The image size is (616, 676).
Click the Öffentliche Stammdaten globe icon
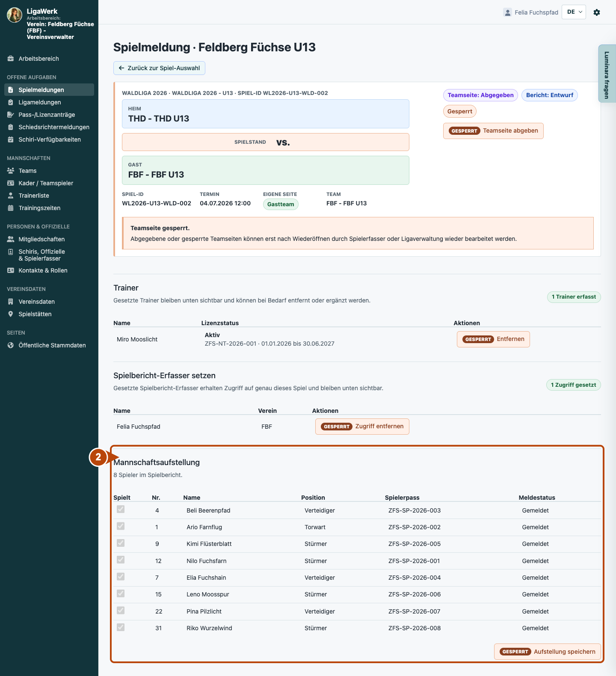[x=11, y=345]
